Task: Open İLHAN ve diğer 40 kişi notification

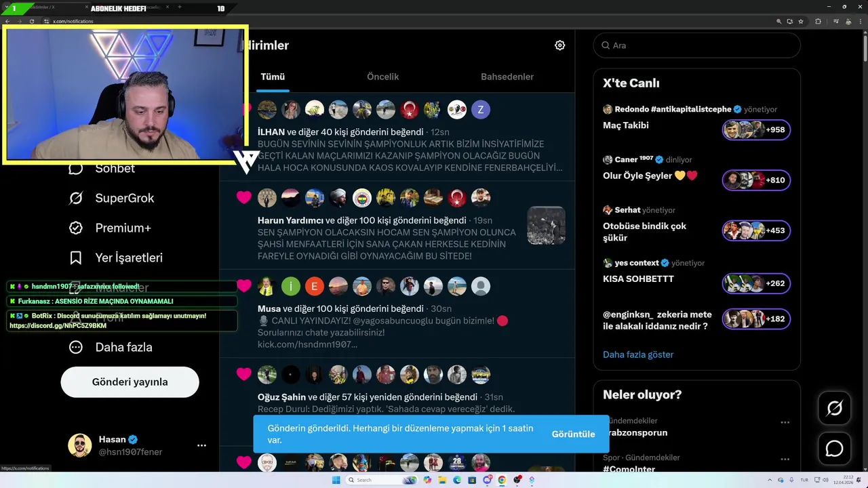Action: click(x=397, y=137)
